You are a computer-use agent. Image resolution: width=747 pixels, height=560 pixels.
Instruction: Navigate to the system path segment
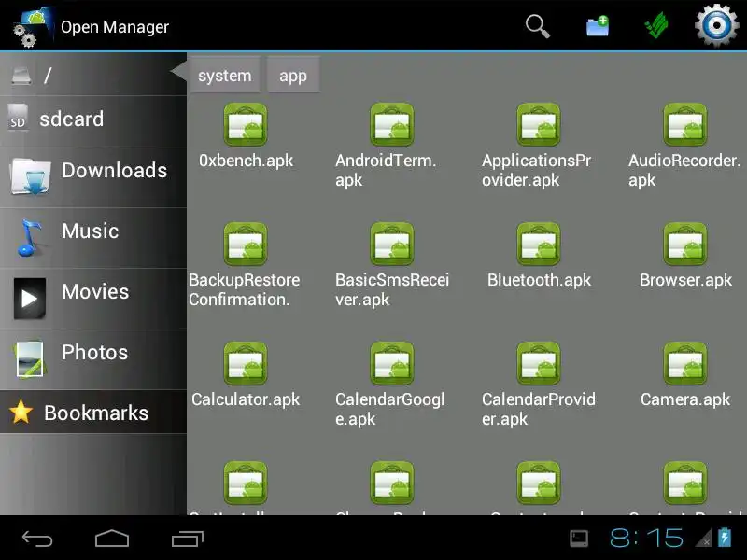(x=224, y=76)
